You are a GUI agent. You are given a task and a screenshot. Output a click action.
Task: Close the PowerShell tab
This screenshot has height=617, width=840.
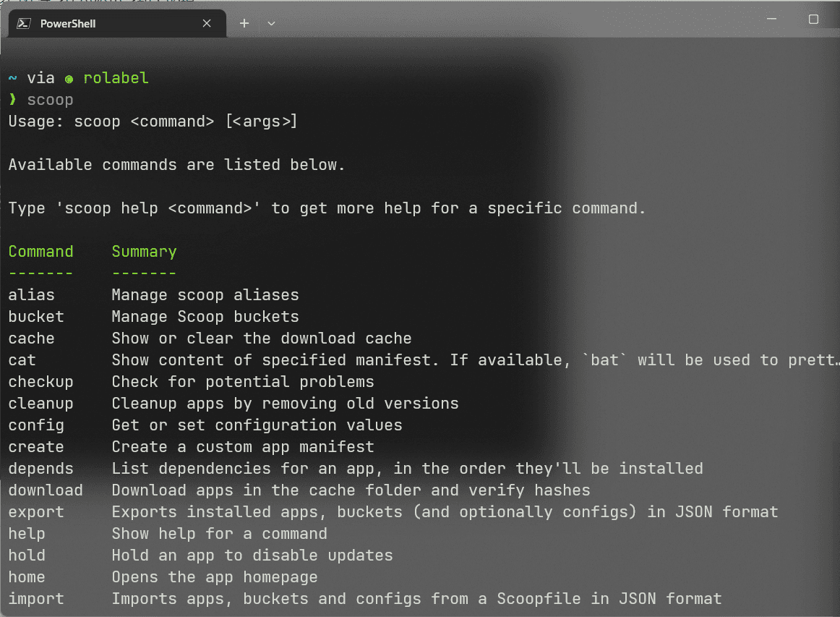207,24
